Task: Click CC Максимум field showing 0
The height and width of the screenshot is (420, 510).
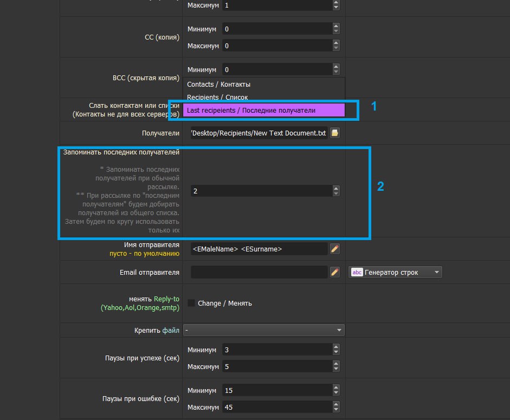Action: pos(277,46)
